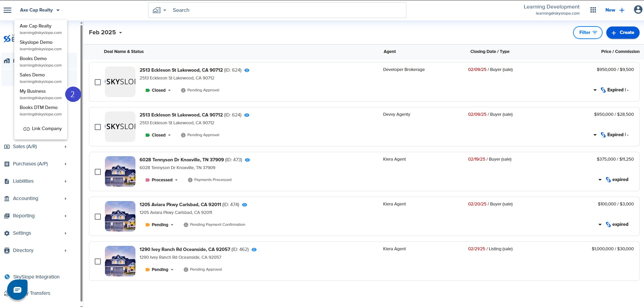Select checkbox for 1205 Aviara Pkwy deal
The width and height of the screenshot is (644, 307).
coord(98,217)
